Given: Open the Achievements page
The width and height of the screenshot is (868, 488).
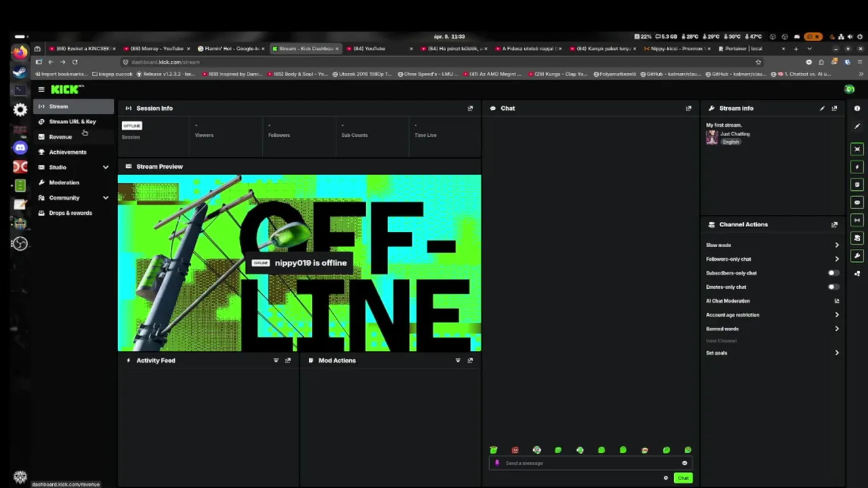Looking at the screenshot, I should [x=73, y=152].
